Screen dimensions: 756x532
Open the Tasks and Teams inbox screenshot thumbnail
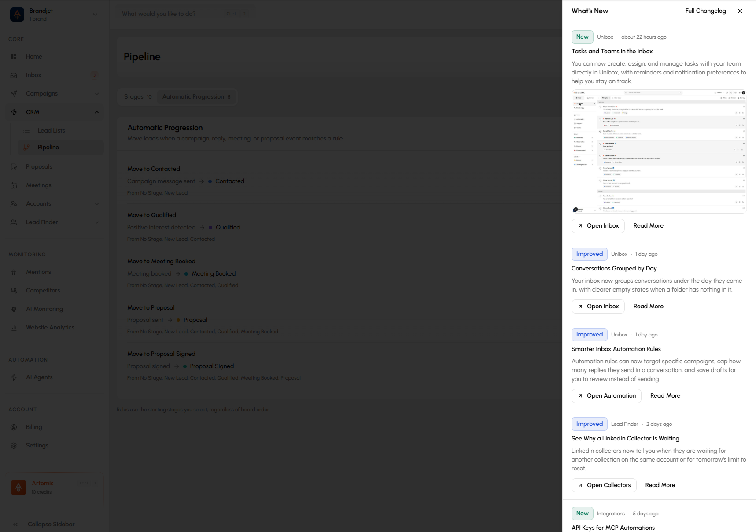tap(659, 151)
